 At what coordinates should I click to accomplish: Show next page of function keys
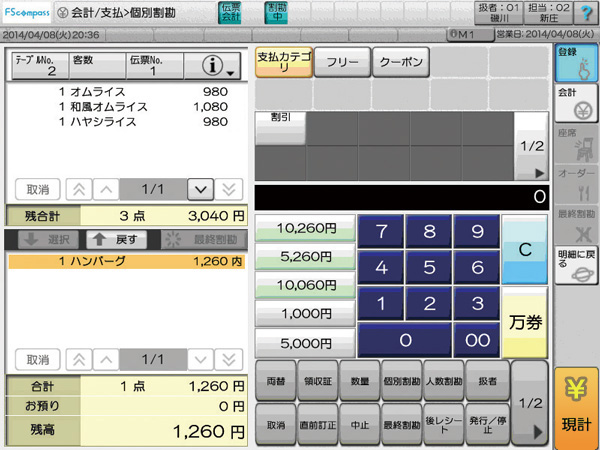click(531, 404)
